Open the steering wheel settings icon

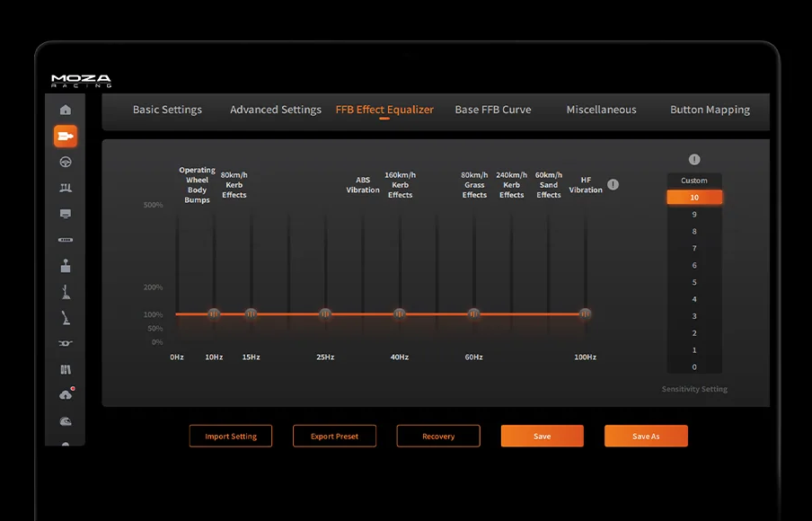point(66,163)
